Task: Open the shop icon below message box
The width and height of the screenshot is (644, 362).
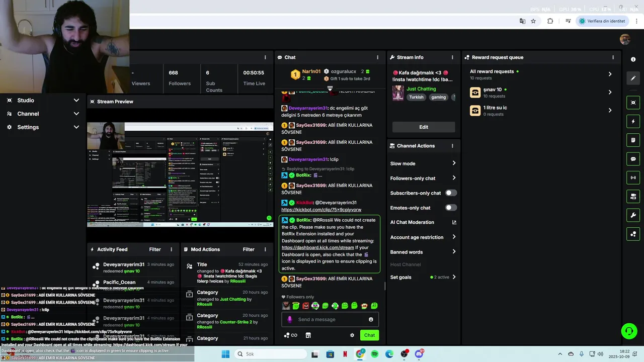Action: point(308,335)
